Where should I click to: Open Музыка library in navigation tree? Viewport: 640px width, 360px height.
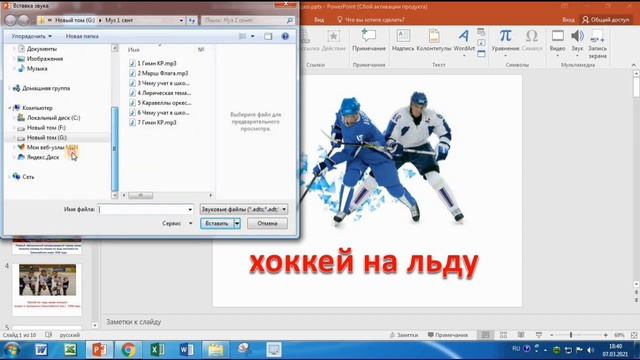pos(33,69)
